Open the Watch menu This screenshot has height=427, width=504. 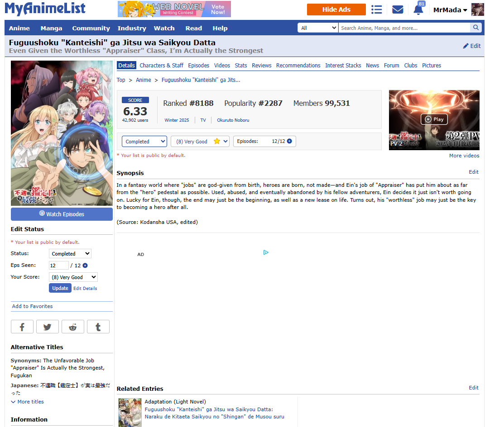[x=164, y=28]
